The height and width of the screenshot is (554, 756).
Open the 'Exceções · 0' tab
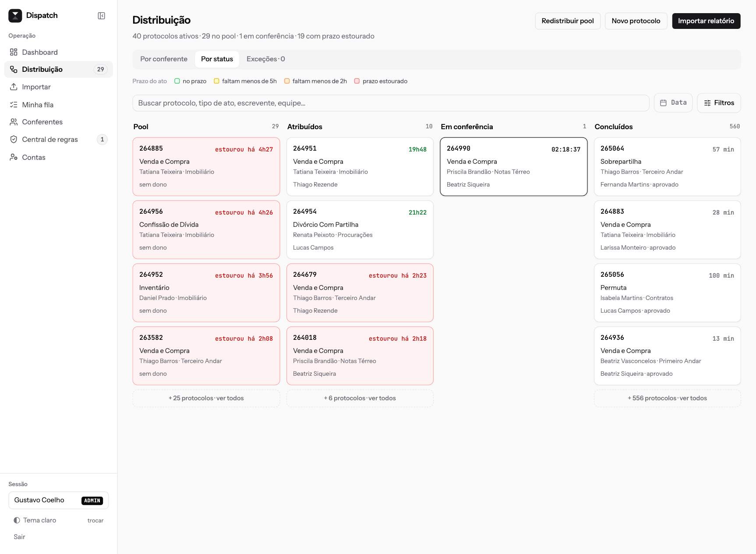(x=265, y=59)
